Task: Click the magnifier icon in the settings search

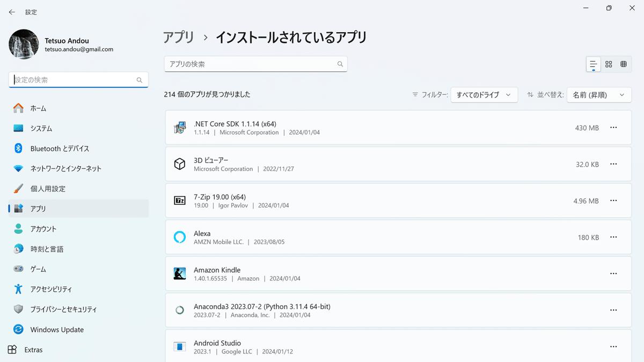Action: pos(140,80)
